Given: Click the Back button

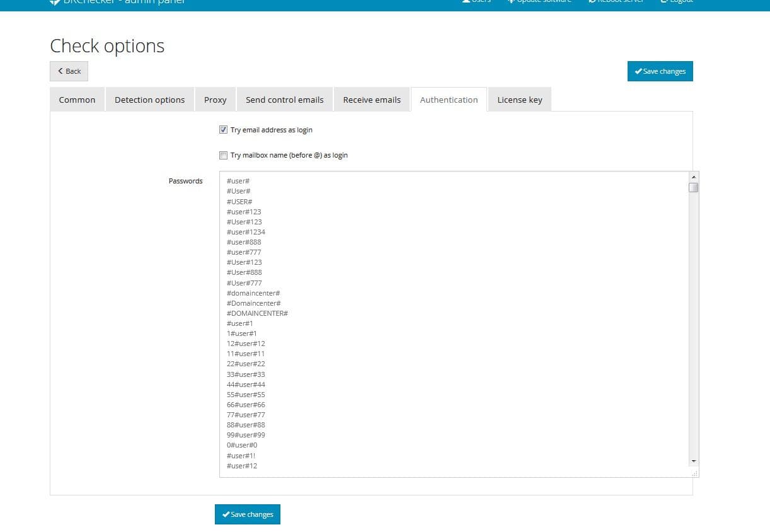Looking at the screenshot, I should coord(69,71).
